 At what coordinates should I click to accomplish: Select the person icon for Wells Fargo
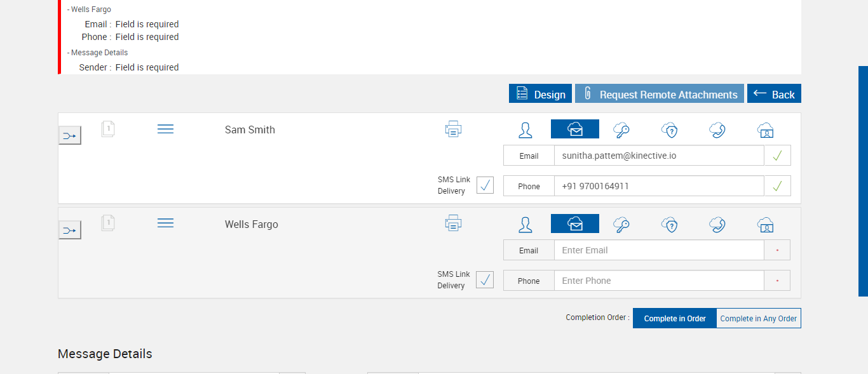pyautogui.click(x=526, y=224)
